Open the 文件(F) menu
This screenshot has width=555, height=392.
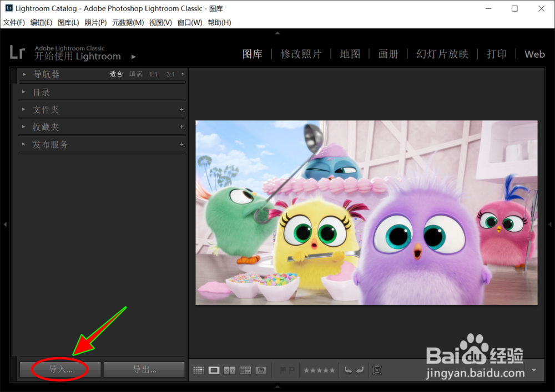tap(14, 23)
